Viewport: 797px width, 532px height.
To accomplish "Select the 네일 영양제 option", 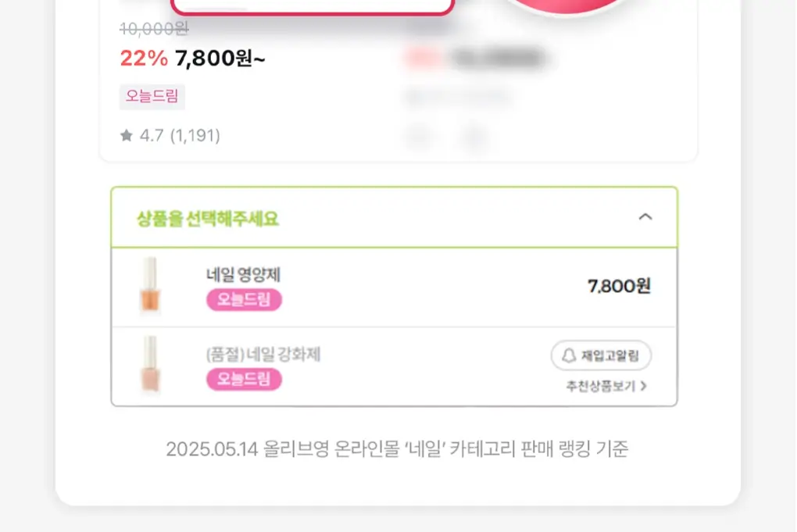I will click(x=394, y=287).
